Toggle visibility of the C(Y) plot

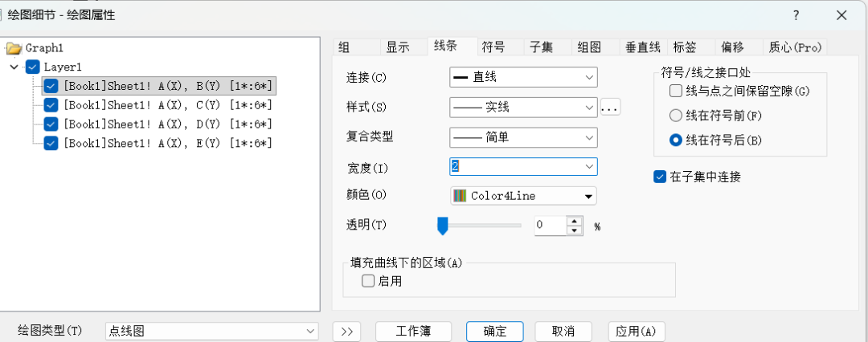click(51, 104)
